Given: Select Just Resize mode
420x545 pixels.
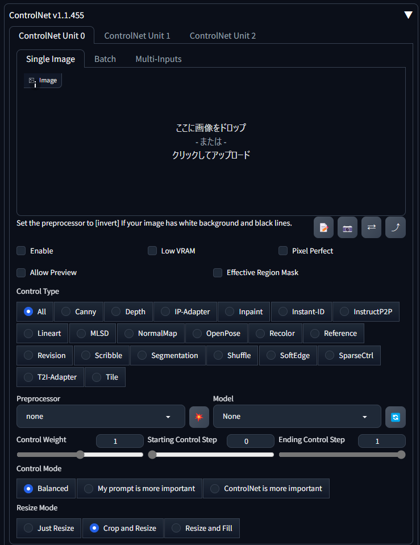Looking at the screenshot, I should (49, 528).
